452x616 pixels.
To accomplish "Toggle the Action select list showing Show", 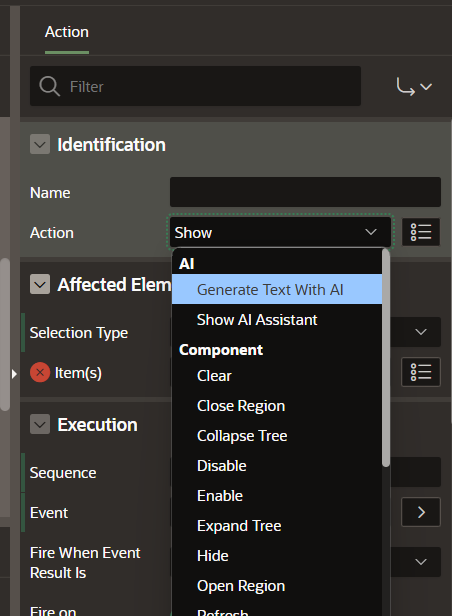I will click(280, 232).
